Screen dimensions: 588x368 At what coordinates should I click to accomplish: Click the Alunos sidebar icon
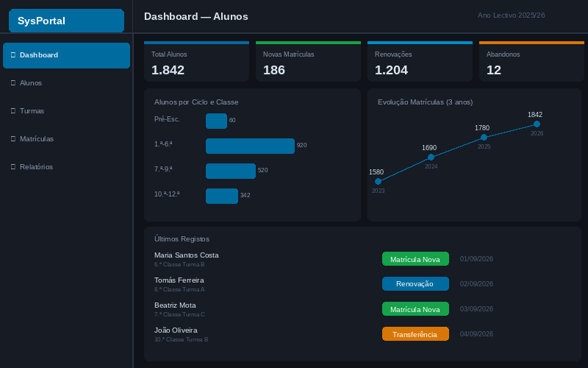(13, 82)
